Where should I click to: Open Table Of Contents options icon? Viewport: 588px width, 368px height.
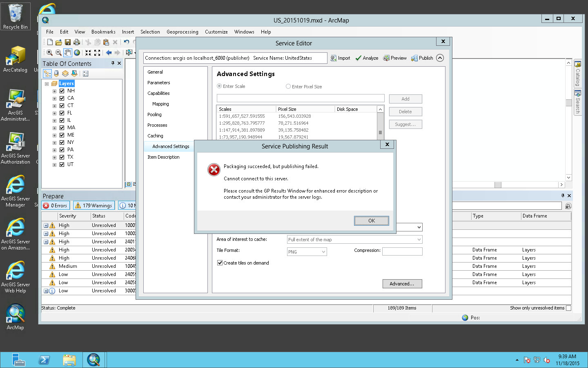coord(86,74)
